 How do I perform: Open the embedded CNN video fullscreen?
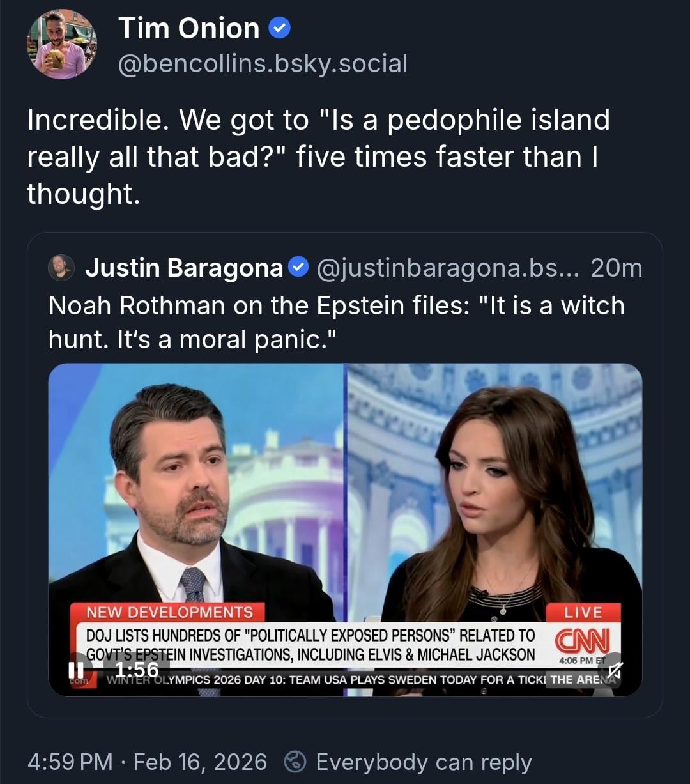pyautogui.click(x=345, y=498)
